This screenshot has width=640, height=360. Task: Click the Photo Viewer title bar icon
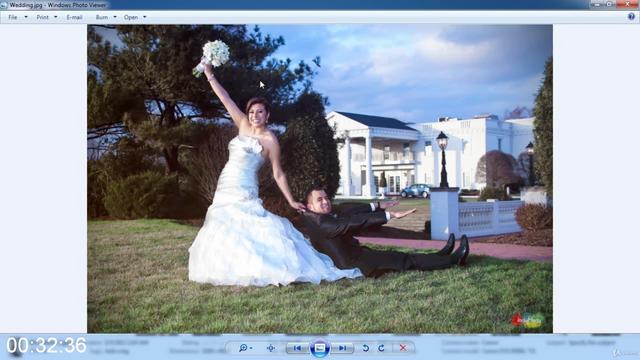coord(4,5)
